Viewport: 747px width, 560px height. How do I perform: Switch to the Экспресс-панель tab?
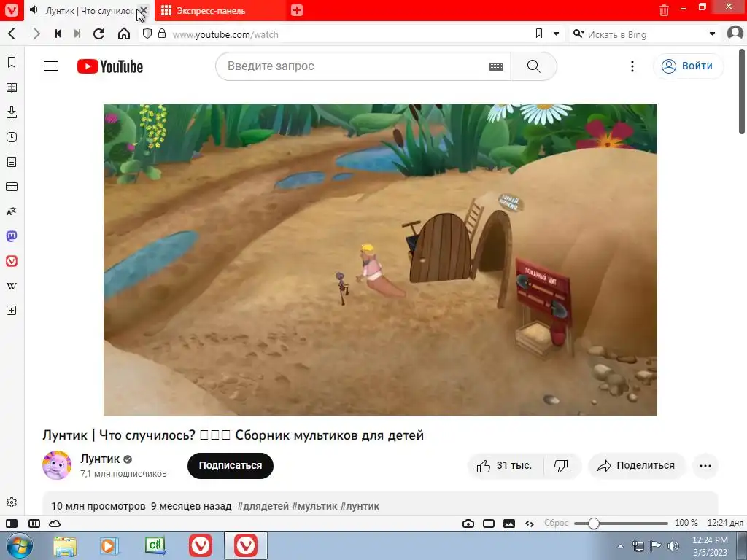pos(220,10)
